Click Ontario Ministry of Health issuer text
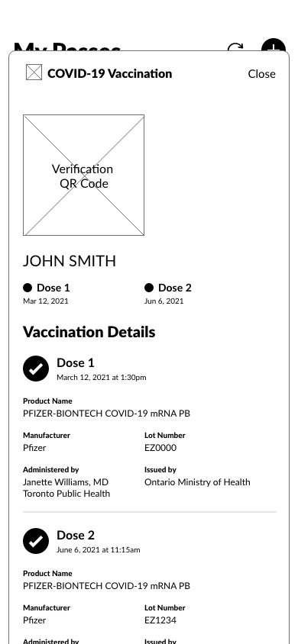The height and width of the screenshot is (644, 298). click(x=197, y=482)
